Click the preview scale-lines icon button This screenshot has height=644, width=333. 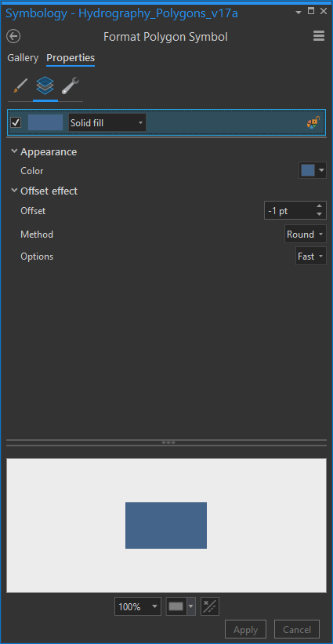coord(210,606)
